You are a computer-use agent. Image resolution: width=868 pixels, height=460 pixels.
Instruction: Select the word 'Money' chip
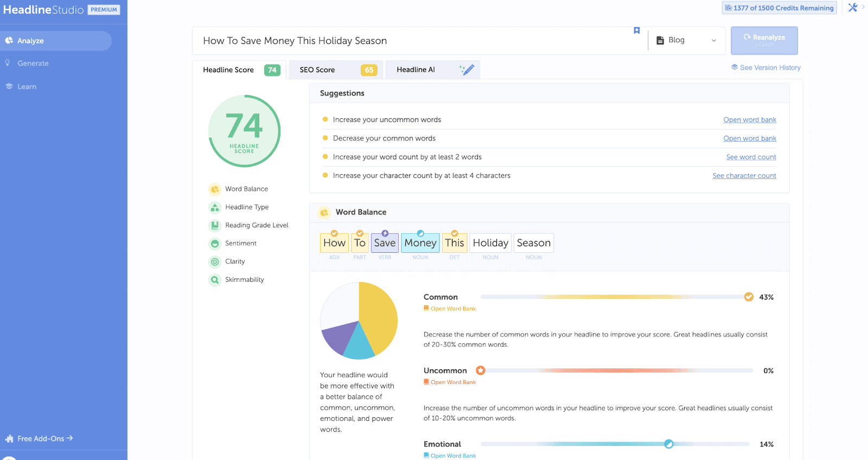tap(420, 243)
